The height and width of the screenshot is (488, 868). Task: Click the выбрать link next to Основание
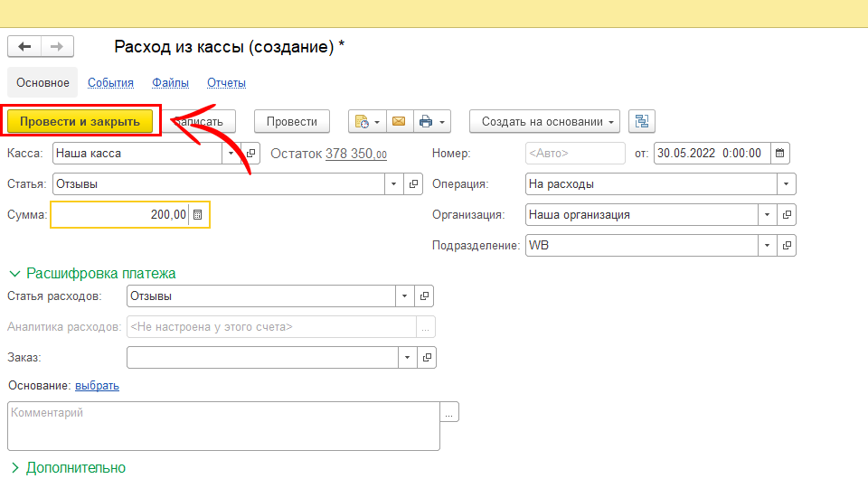click(x=97, y=386)
